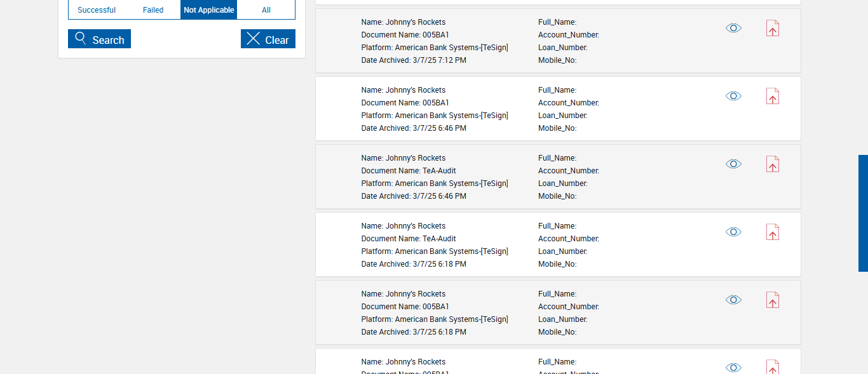Click the Platform line in the TeA-Audit 6:18 PM row
The height and width of the screenshot is (374, 868).
coord(435,251)
